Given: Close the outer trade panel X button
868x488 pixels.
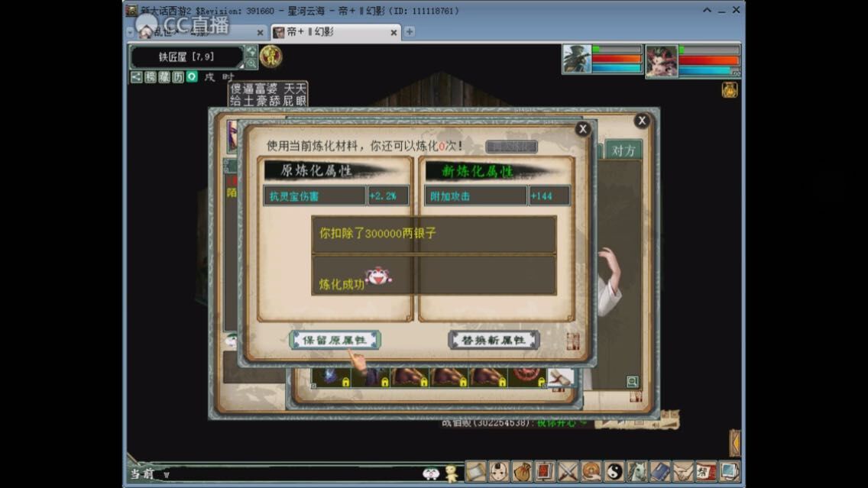Looking at the screenshot, I should click(x=642, y=121).
